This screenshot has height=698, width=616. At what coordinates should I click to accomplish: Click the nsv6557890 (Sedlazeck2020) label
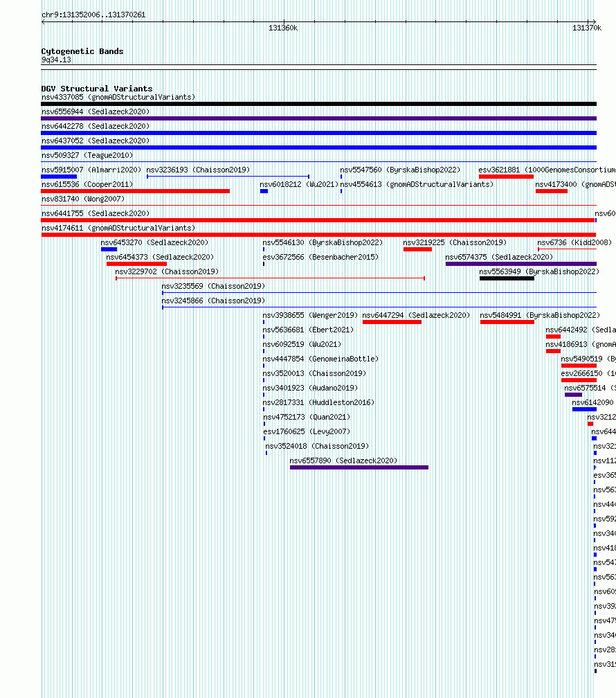(x=343, y=460)
